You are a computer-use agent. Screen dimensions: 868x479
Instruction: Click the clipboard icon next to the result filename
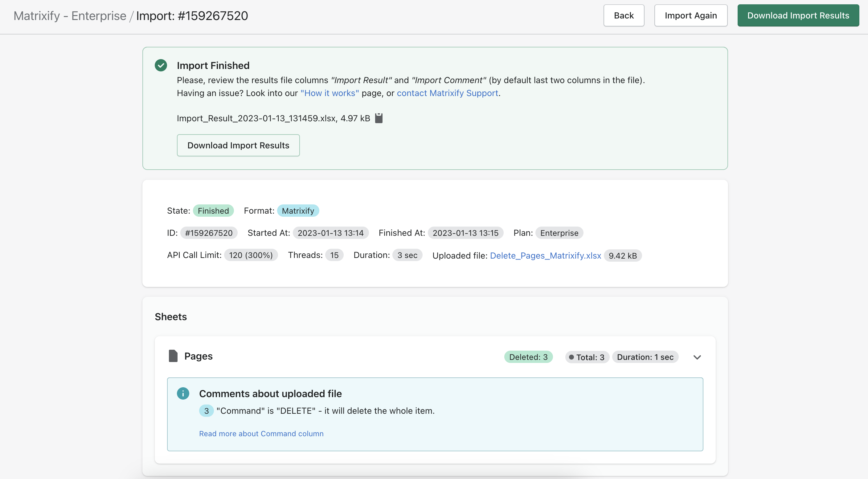click(x=379, y=118)
